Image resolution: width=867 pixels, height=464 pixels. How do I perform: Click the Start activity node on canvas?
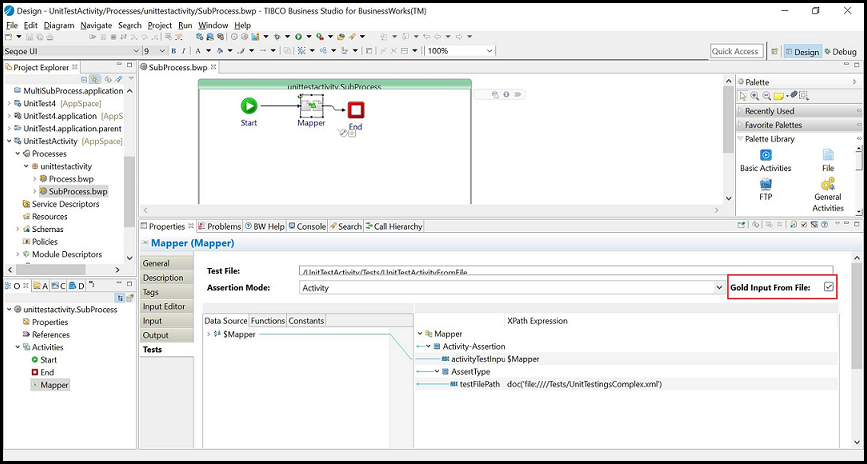(x=249, y=106)
